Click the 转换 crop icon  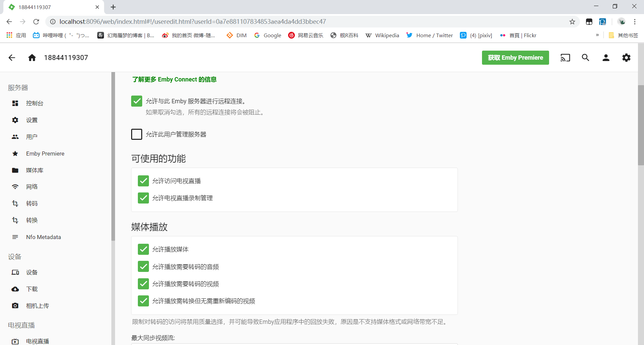pos(15,220)
